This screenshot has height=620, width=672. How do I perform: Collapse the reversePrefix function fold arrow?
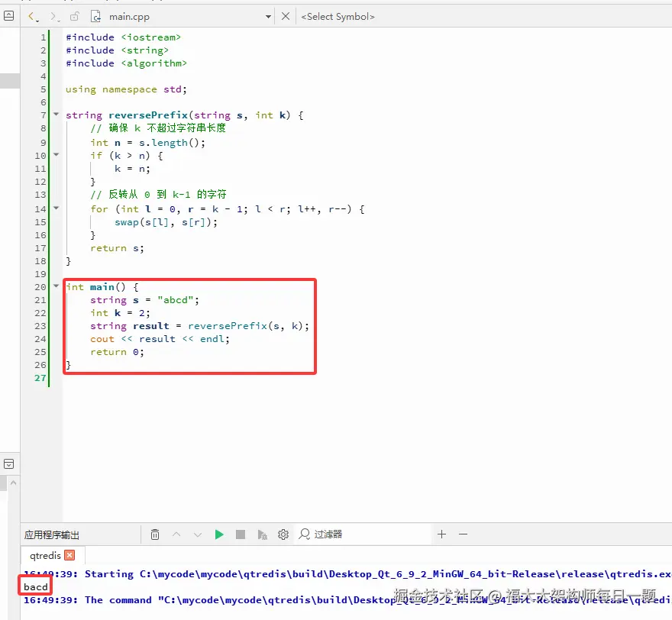click(x=57, y=114)
